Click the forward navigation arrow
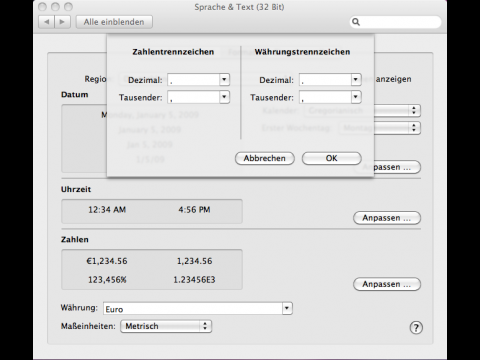The width and height of the screenshot is (480, 360). click(x=62, y=22)
